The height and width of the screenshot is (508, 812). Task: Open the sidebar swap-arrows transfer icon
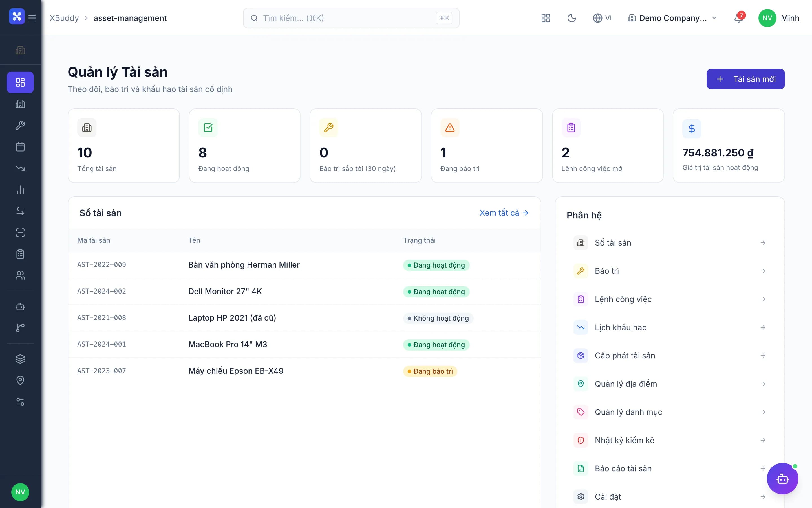(20, 211)
